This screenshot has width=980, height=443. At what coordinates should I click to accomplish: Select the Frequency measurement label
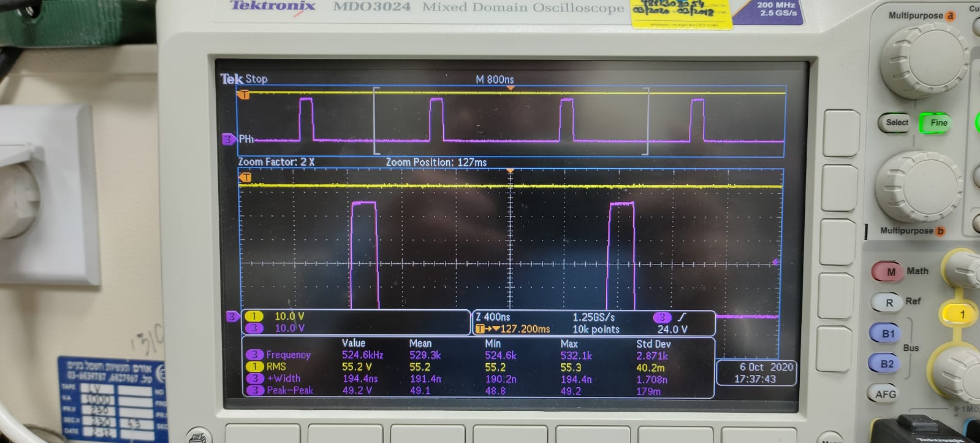point(288,355)
